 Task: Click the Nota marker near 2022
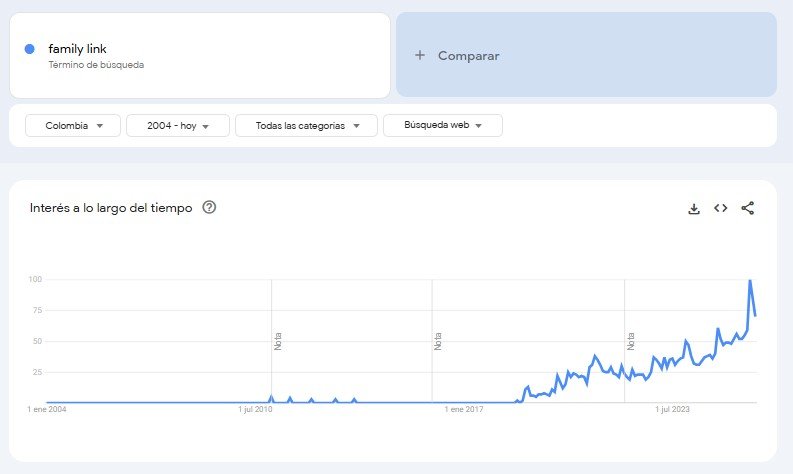[x=631, y=341]
